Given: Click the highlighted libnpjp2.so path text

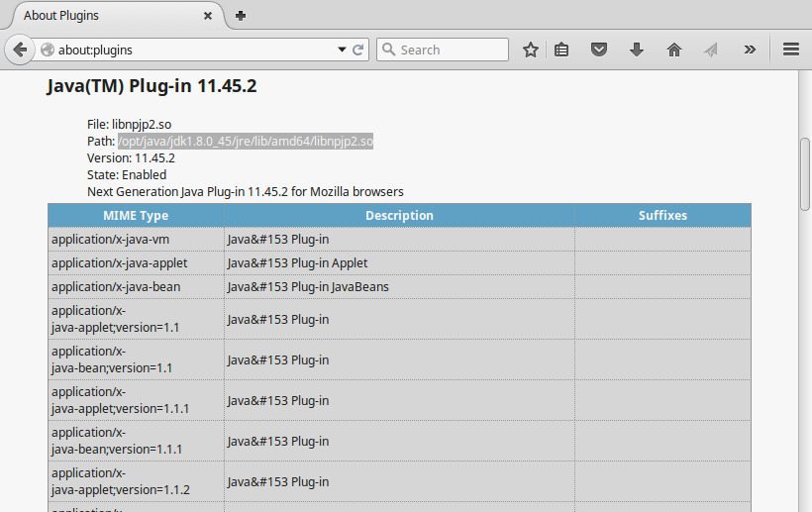Looking at the screenshot, I should click(x=246, y=142).
